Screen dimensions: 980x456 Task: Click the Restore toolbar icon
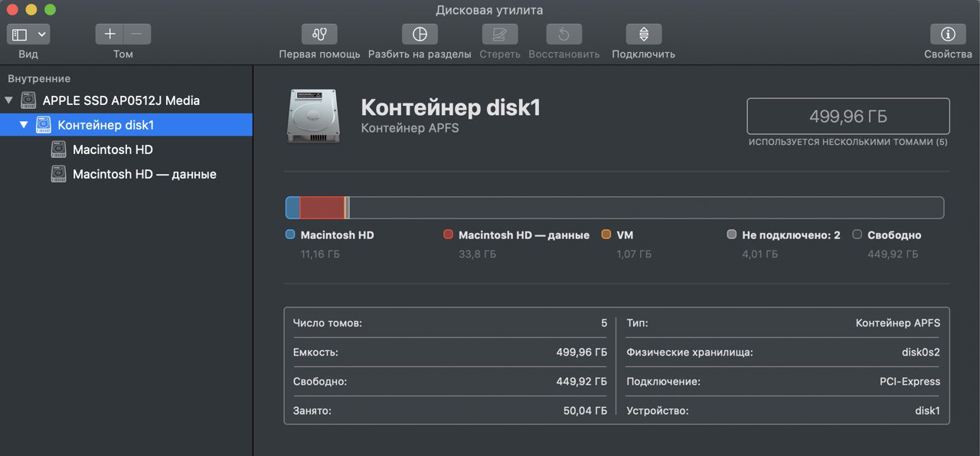tap(564, 34)
